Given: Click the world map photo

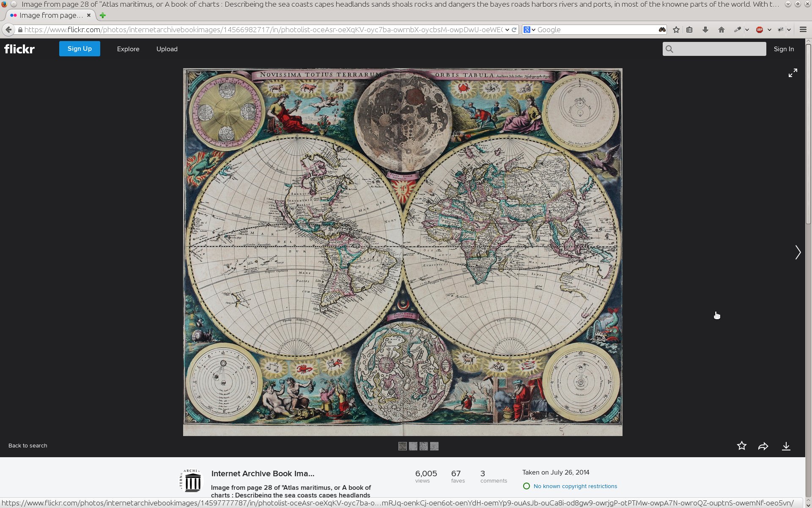Looking at the screenshot, I should 403,252.
